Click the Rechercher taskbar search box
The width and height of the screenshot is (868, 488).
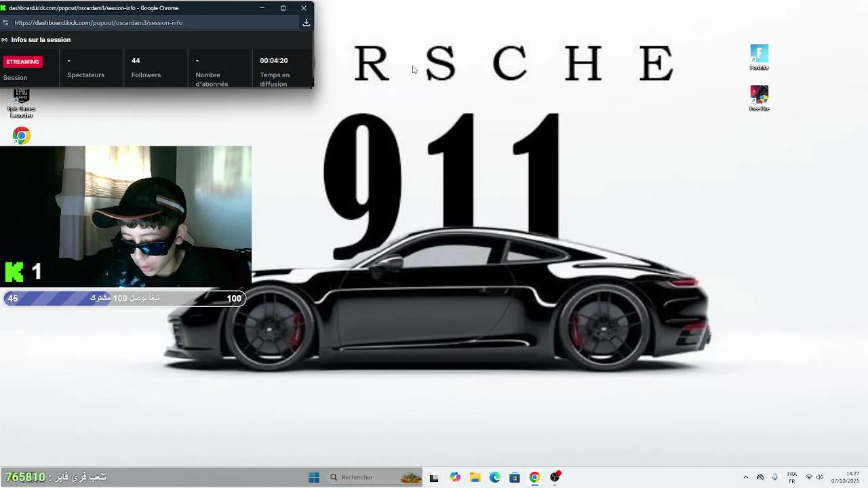pos(374,477)
